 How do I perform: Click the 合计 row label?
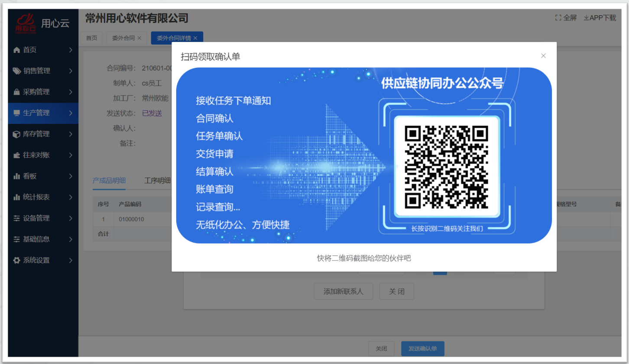(103, 234)
